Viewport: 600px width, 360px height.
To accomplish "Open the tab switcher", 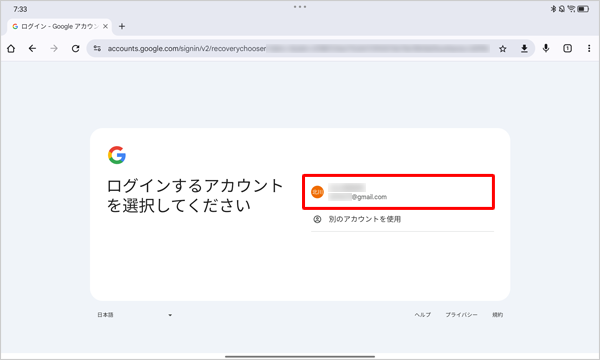I will 567,48.
